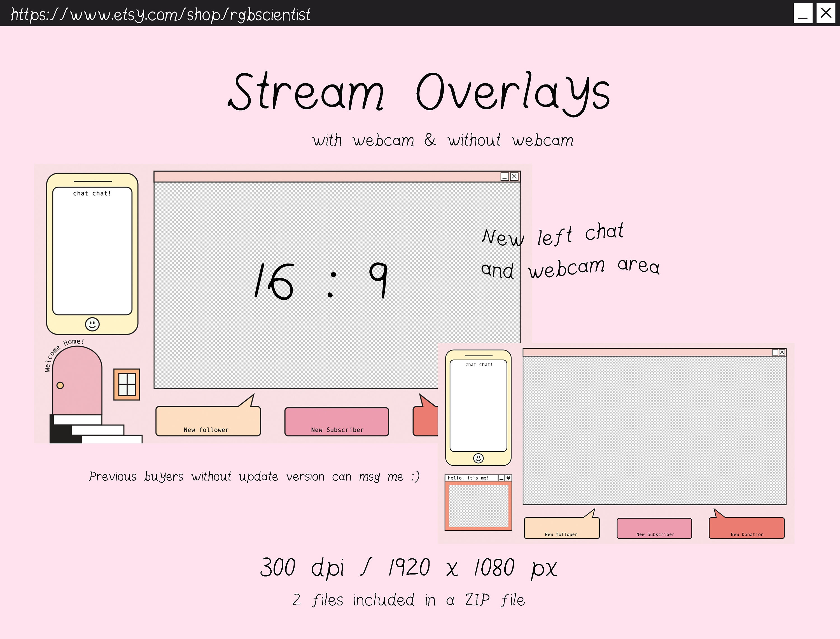Minimize the 16:9 overlay window
Screen dimensions: 840x639
click(x=504, y=177)
